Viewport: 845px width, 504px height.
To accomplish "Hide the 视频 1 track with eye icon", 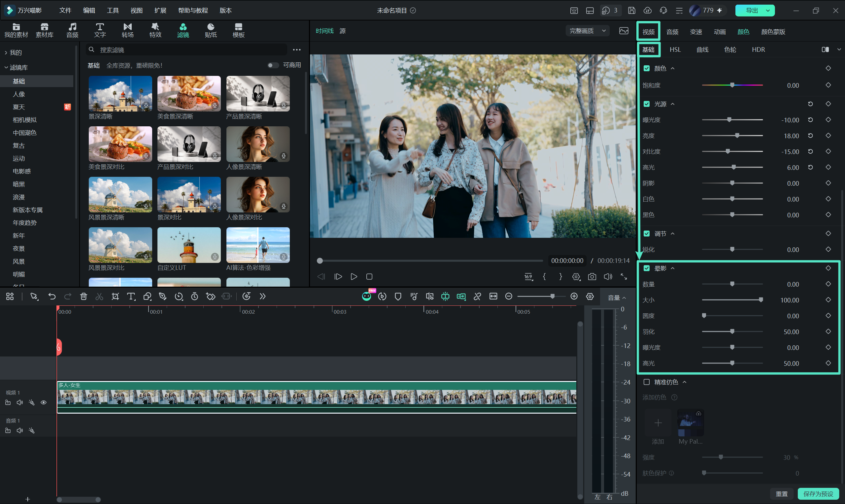I will [44, 402].
